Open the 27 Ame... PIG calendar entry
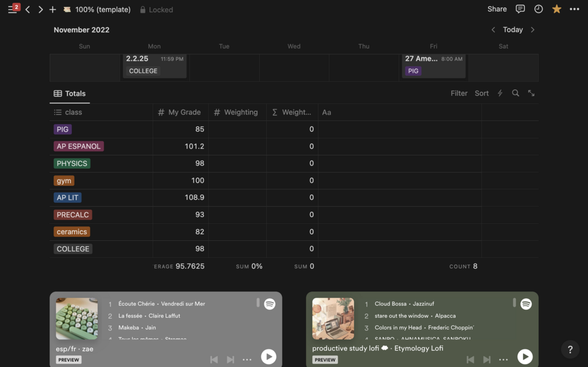The height and width of the screenshot is (367, 588). [434, 65]
